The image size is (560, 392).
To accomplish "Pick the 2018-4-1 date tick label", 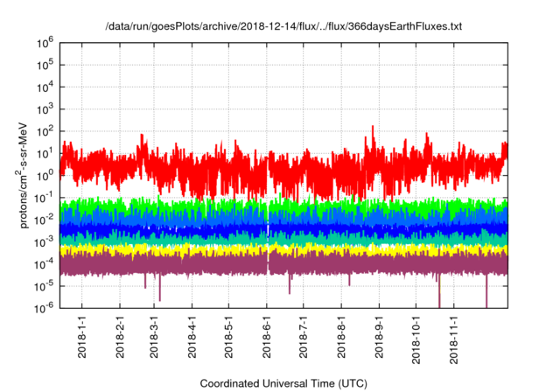I will [x=192, y=335].
